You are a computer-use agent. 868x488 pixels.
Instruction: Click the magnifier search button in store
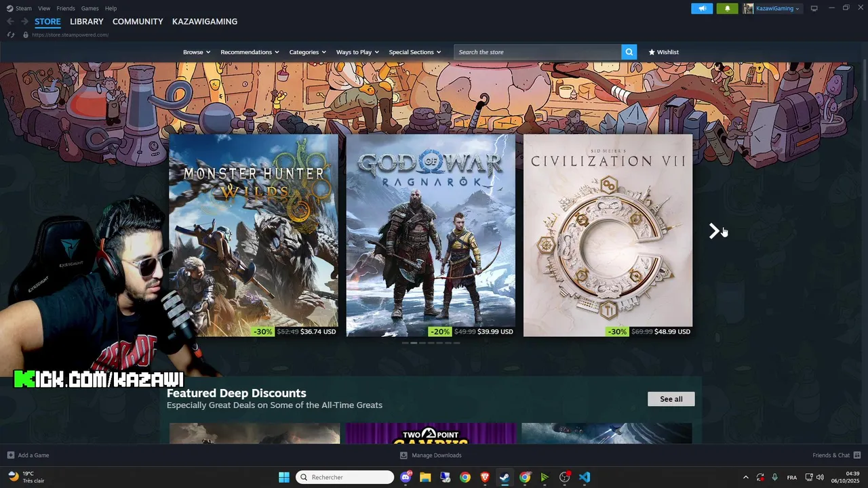(629, 52)
